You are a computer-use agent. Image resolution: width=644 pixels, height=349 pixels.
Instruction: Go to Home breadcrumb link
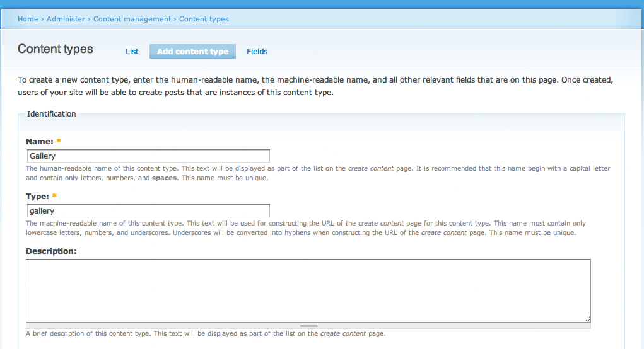click(28, 19)
